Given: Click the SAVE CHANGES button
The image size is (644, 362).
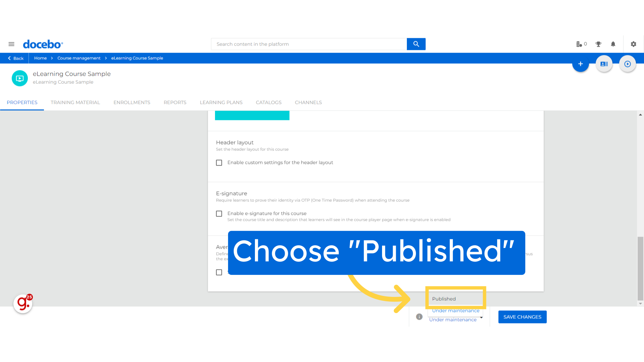Looking at the screenshot, I should click(522, 317).
